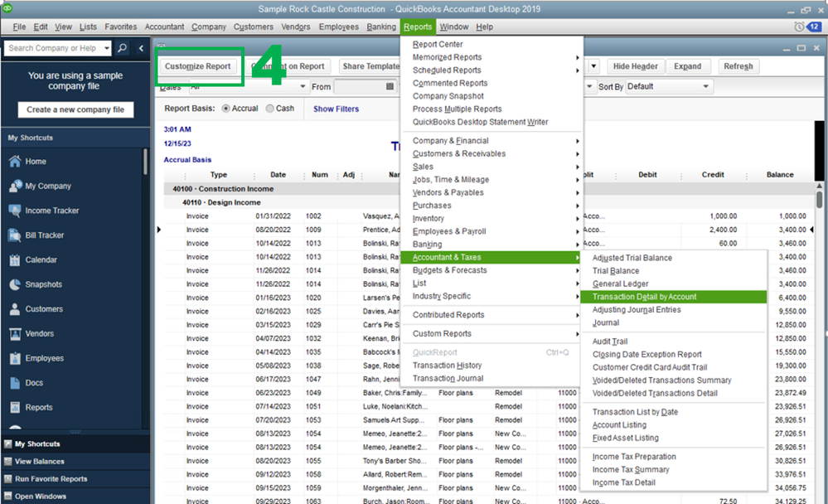Open the Reports shortcut icon in sidebar
The width and height of the screenshot is (828, 504).
(15, 407)
